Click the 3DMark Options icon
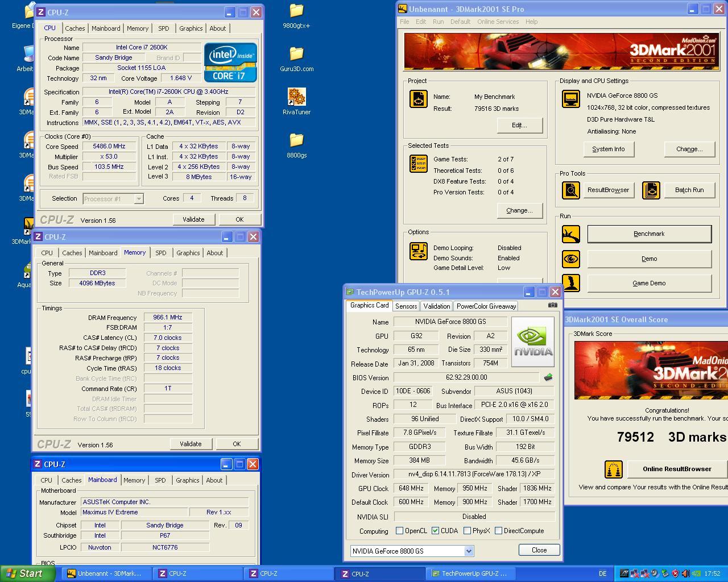 click(419, 251)
